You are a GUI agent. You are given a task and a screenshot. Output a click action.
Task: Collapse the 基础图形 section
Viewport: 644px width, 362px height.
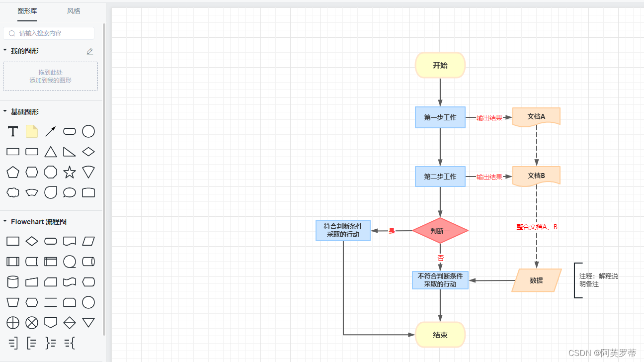click(x=5, y=112)
